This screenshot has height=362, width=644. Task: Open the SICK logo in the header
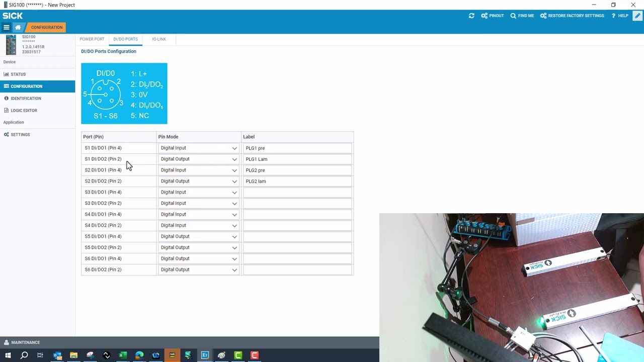click(13, 16)
